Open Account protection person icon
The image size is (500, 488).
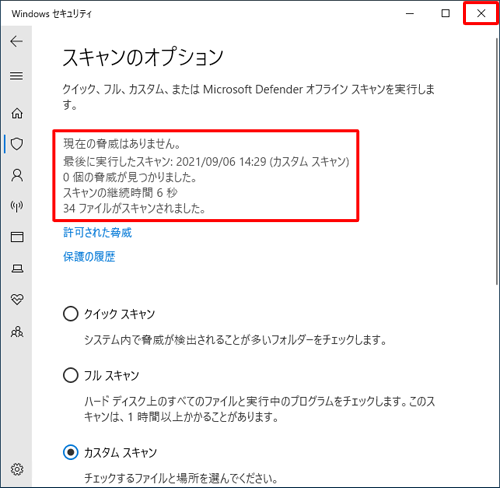(x=17, y=175)
